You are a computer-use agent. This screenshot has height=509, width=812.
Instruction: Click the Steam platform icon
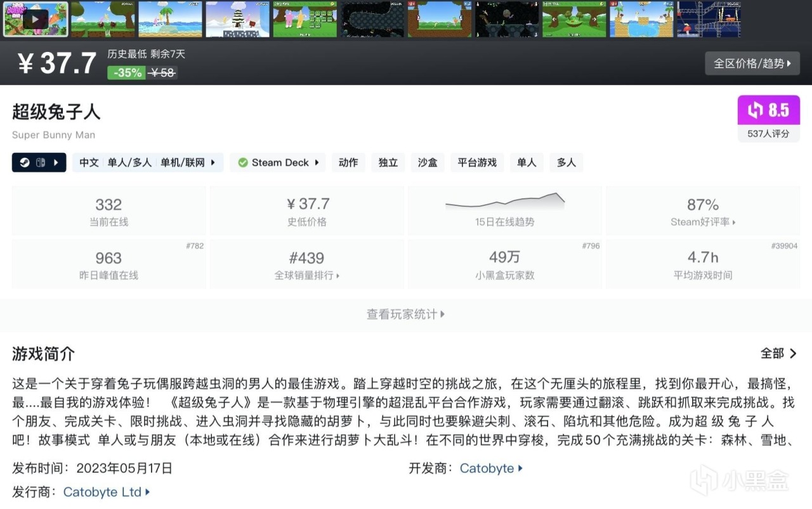(23, 162)
